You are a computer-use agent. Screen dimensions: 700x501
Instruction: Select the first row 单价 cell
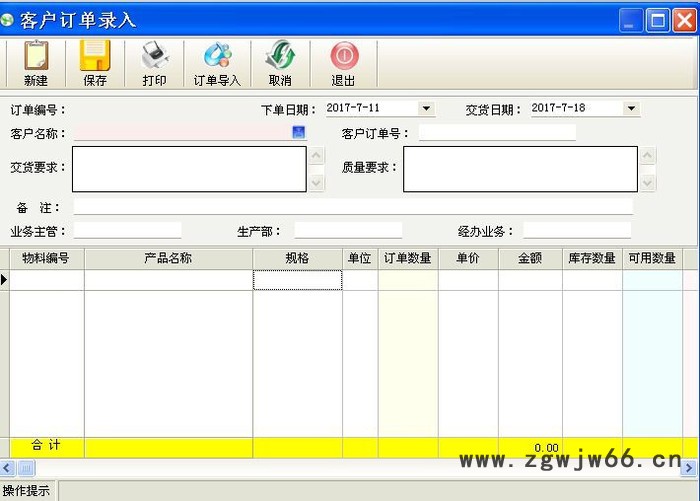pyautogui.click(x=468, y=280)
